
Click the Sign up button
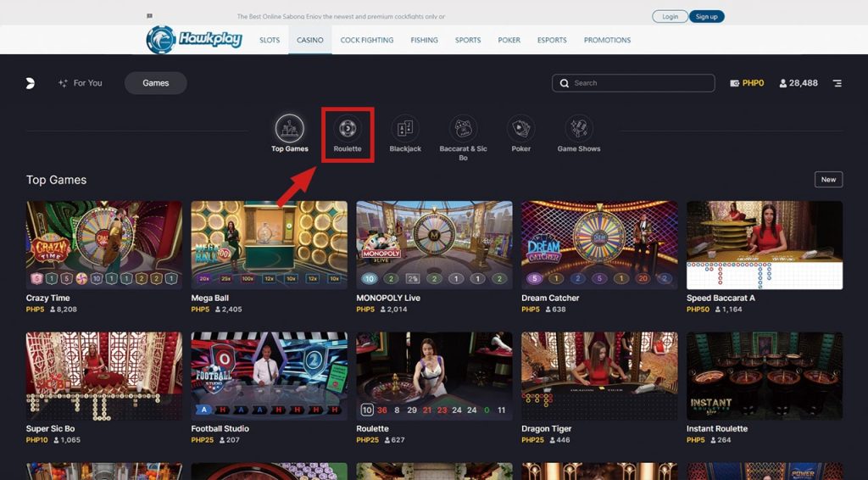(x=706, y=17)
